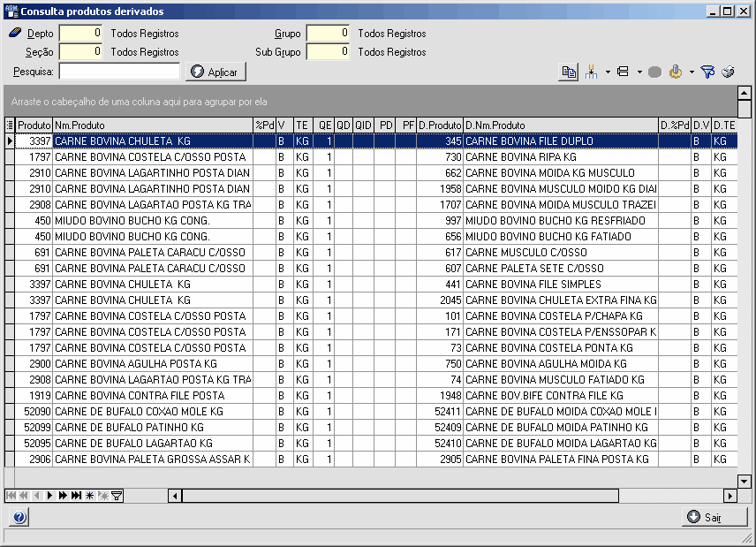Click the stamp/export toolbar icon
Screen dimensions: 756x547
coord(676,72)
